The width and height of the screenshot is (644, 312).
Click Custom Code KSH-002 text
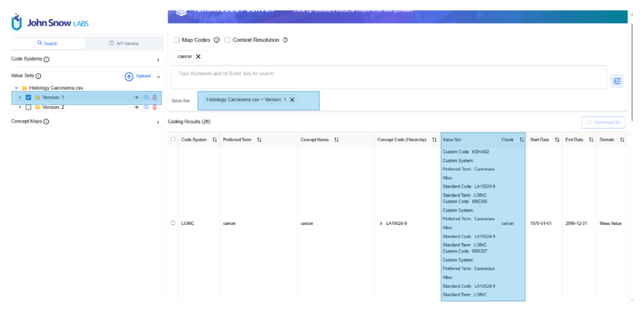coord(466,152)
